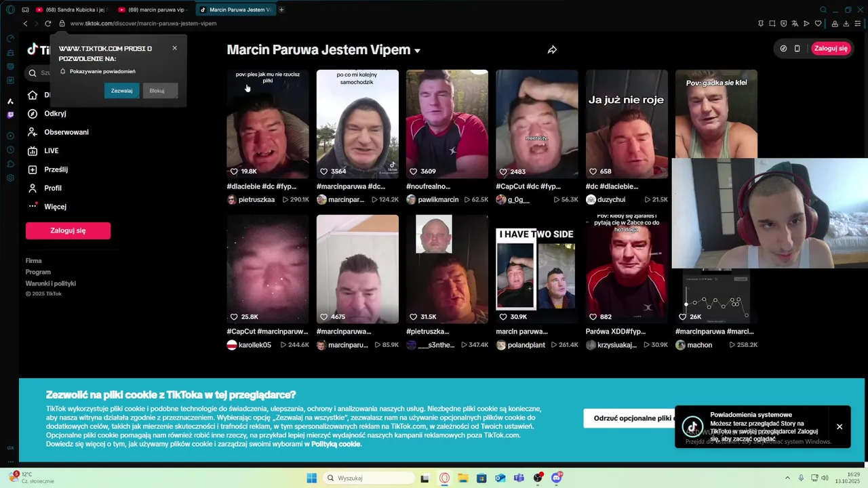Allow notifications with Zezwalaj button
This screenshot has height=488, width=868.
(x=122, y=91)
